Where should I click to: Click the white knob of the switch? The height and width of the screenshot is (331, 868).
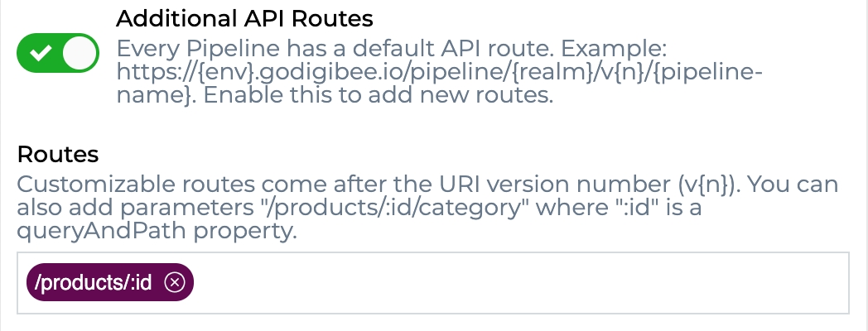(x=80, y=55)
